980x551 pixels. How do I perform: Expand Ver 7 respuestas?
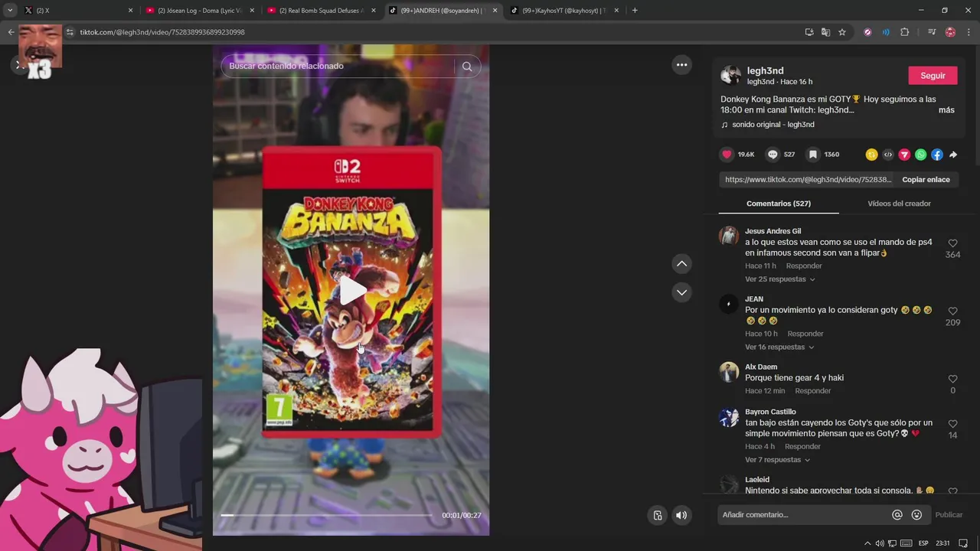[x=777, y=460]
